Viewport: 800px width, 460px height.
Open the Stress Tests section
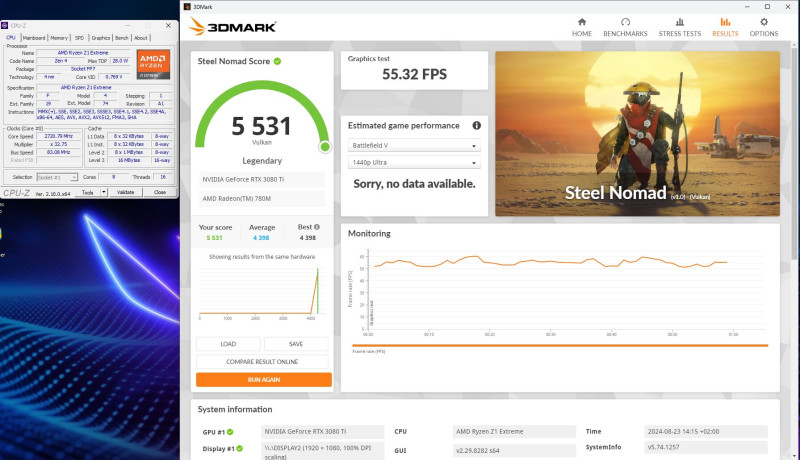680,28
